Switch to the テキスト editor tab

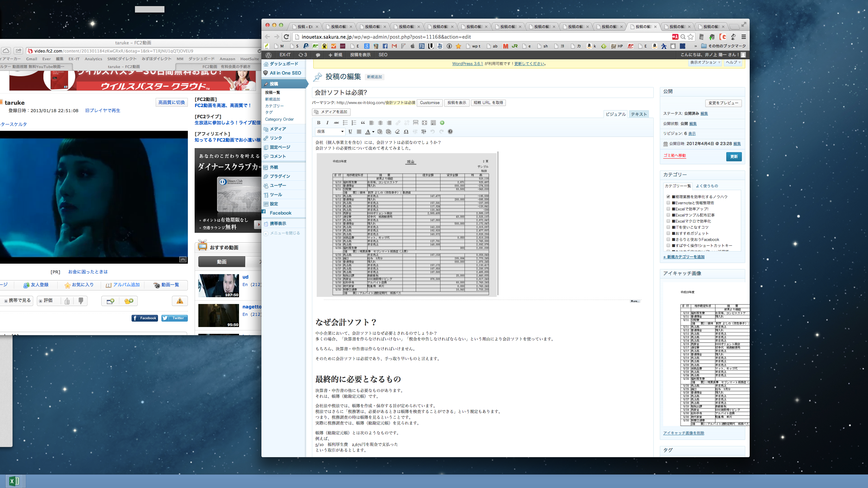click(639, 114)
